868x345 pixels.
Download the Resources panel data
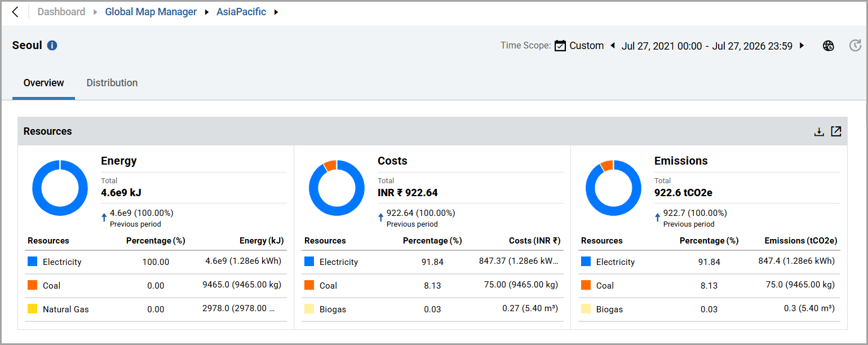[819, 132]
